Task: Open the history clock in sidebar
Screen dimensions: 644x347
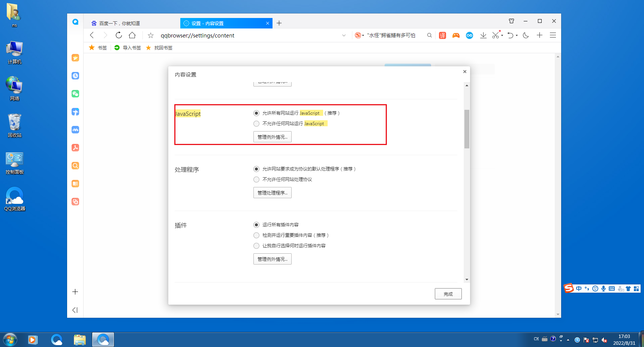Action: coord(75,76)
